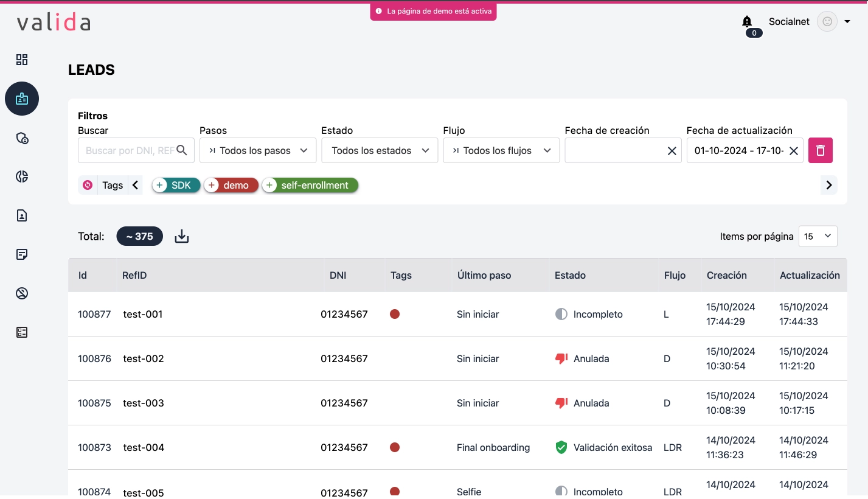This screenshot has height=499, width=868.
Task: Enable the demo tag filter
Action: (x=231, y=185)
